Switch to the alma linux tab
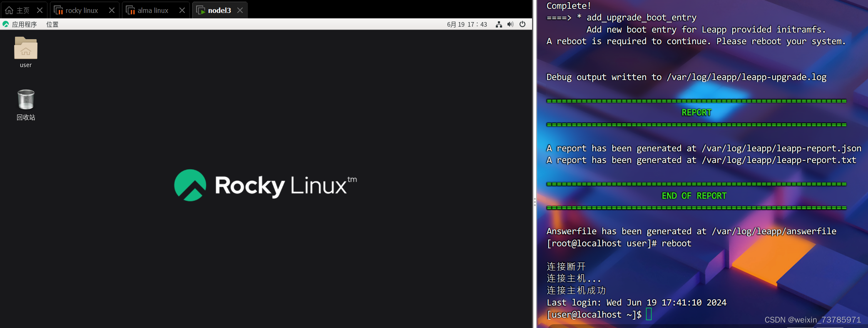Viewport: 868px width, 328px height. (156, 10)
